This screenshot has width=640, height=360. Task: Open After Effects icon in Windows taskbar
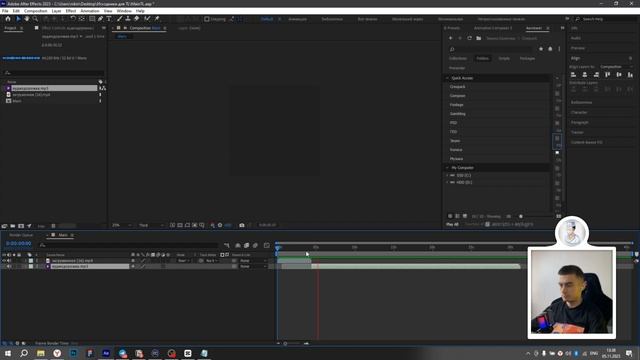tap(106, 353)
